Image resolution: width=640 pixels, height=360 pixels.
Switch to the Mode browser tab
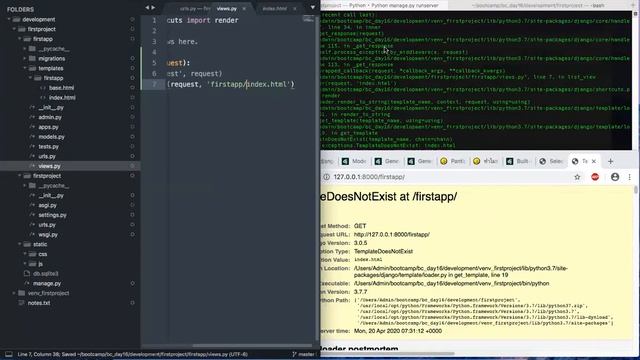pyautogui.click(x=354, y=161)
